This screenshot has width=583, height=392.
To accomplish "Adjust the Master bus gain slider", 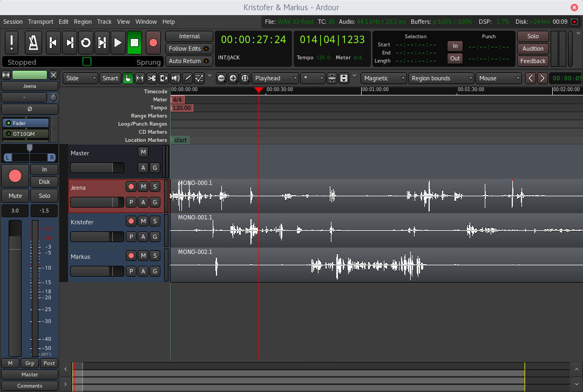I will point(97,168).
